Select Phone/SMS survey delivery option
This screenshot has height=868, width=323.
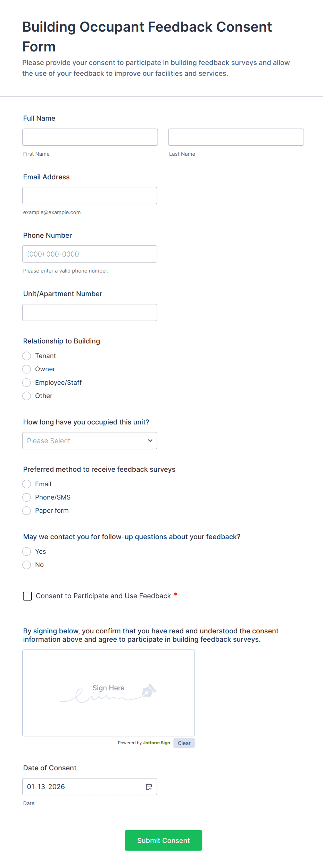(x=26, y=497)
